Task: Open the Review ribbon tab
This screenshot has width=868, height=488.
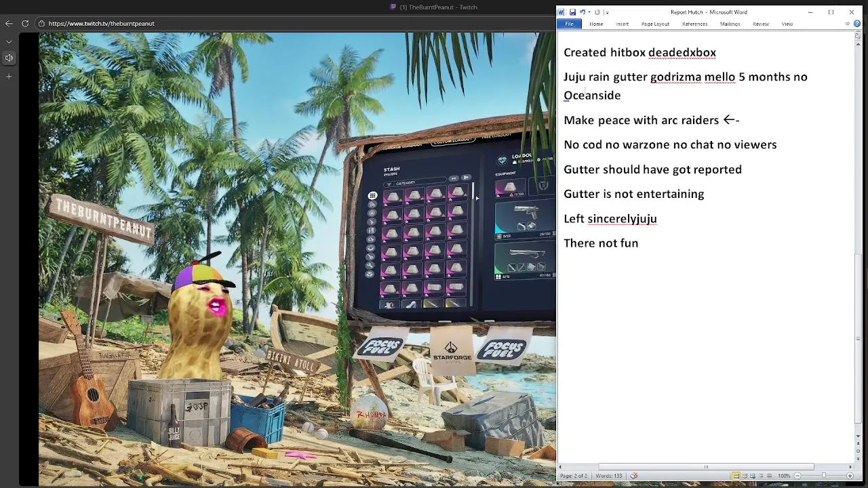Action: [760, 24]
